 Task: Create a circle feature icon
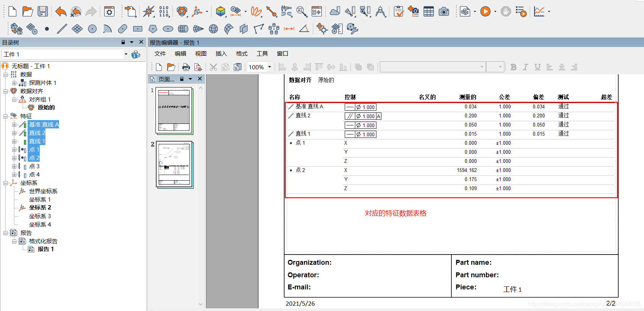point(92,29)
